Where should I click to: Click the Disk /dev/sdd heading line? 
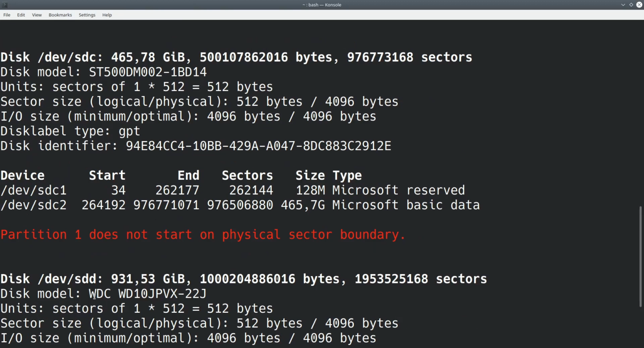coord(243,278)
